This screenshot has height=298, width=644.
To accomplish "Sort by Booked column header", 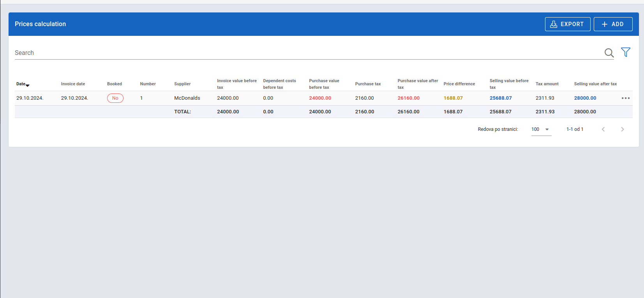I will click(x=115, y=84).
